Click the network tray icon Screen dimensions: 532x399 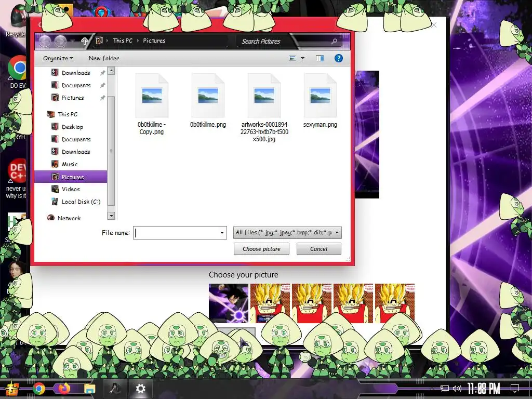(x=445, y=389)
